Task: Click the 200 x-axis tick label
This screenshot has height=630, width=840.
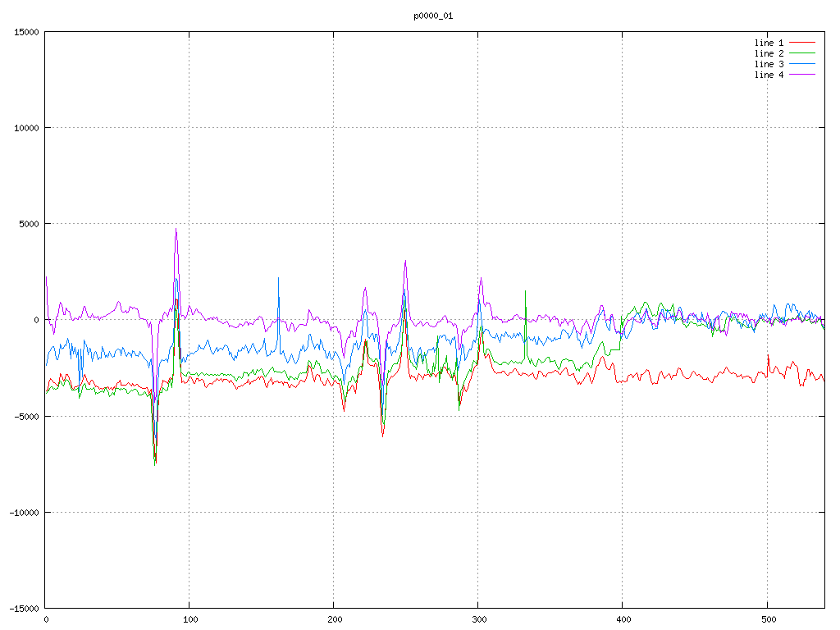Action: click(x=334, y=619)
